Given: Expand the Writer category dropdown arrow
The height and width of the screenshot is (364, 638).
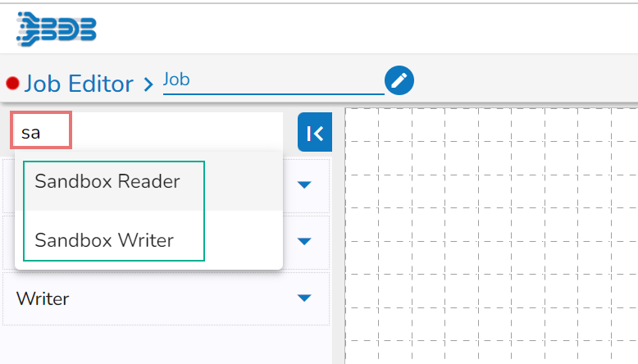Looking at the screenshot, I should click(305, 298).
